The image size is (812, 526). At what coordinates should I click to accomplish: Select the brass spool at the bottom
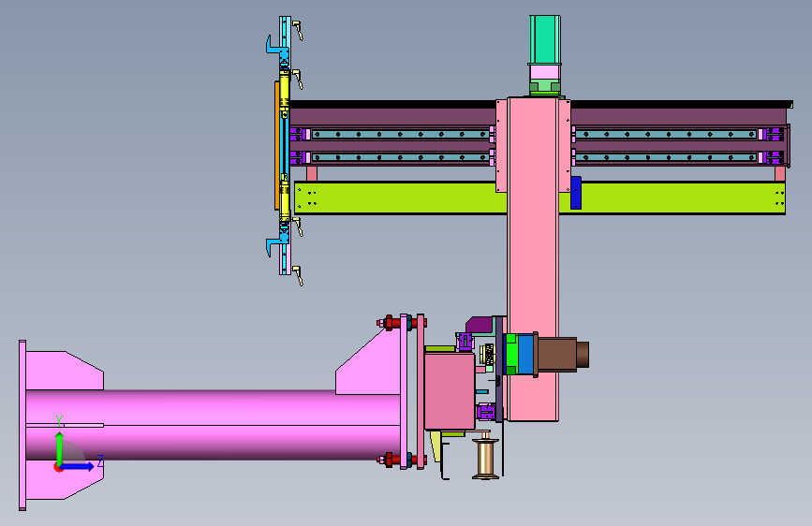coord(486,459)
